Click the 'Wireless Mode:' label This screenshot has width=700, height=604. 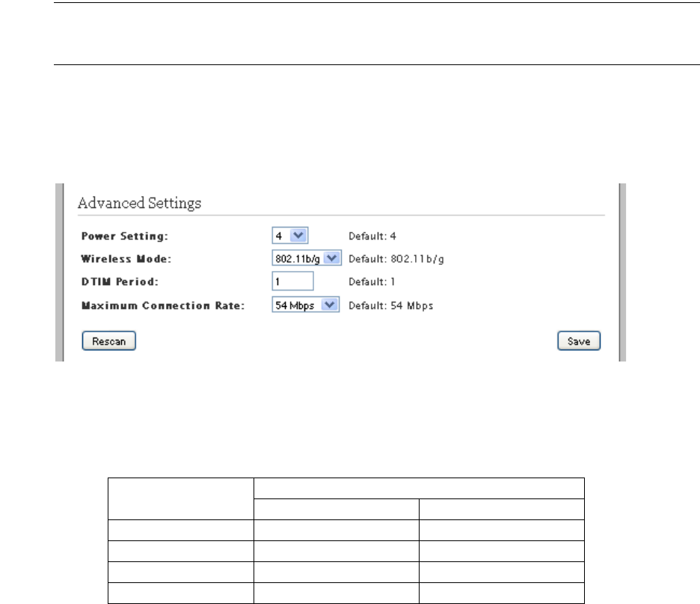point(126,259)
